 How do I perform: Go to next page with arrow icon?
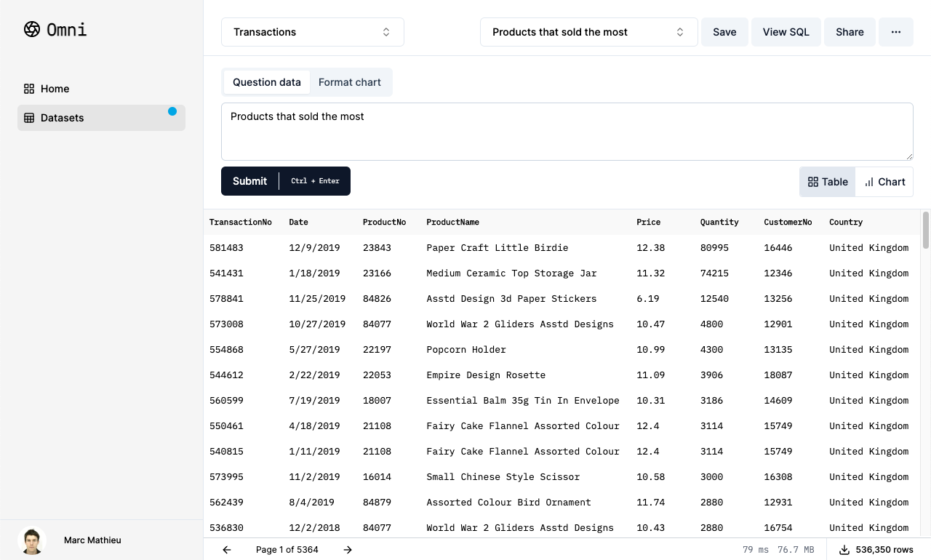coord(348,550)
